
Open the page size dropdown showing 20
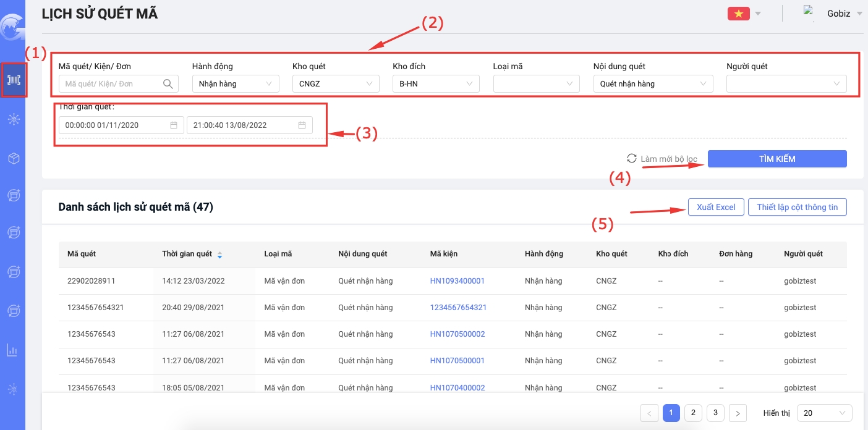824,413
